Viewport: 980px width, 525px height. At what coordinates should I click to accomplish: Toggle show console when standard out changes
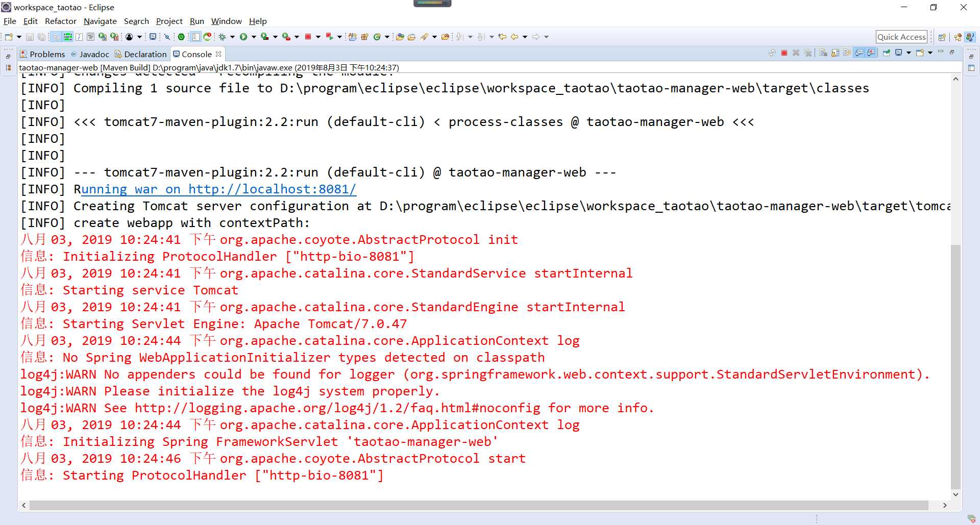859,53
